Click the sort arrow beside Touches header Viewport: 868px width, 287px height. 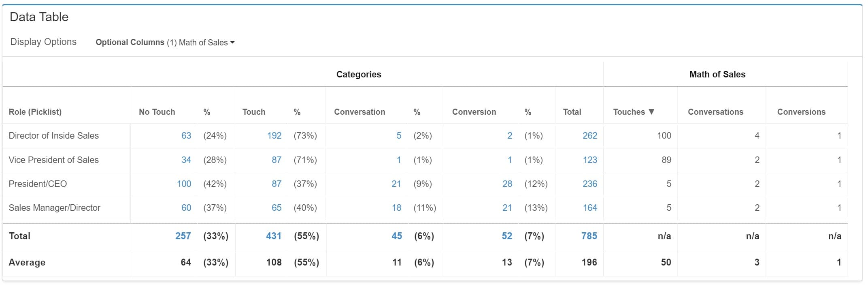[x=651, y=112]
